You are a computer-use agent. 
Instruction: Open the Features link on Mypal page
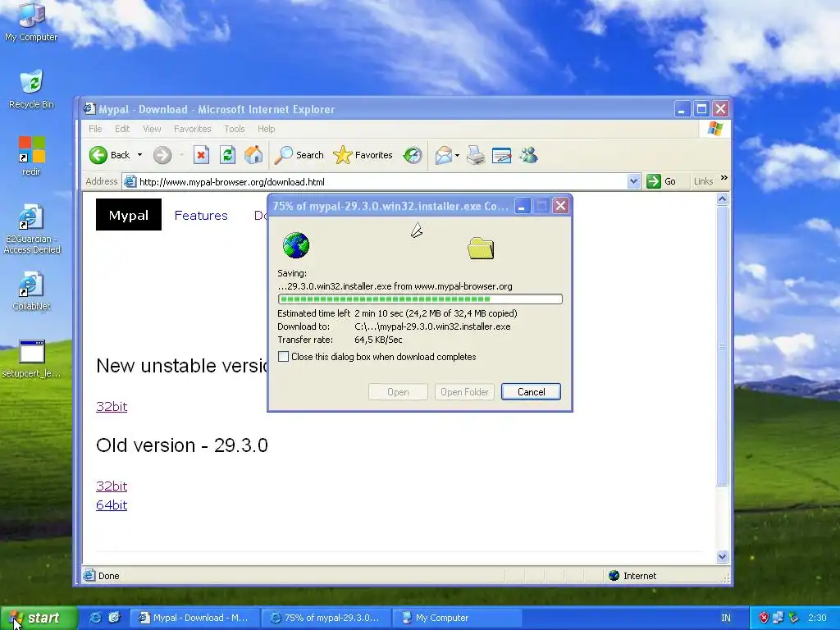coord(201,216)
